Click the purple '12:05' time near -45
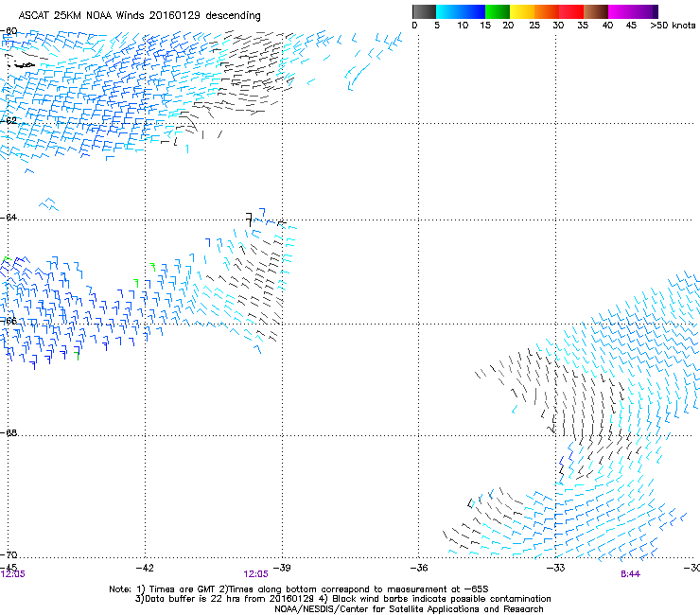This screenshot has height=615, width=700. [x=13, y=574]
